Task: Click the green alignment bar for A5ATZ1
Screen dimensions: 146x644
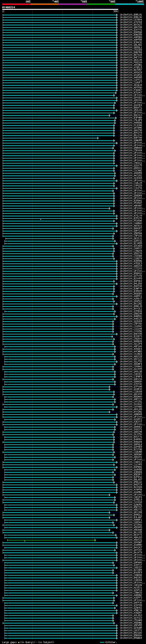Action: tap(52, 540)
